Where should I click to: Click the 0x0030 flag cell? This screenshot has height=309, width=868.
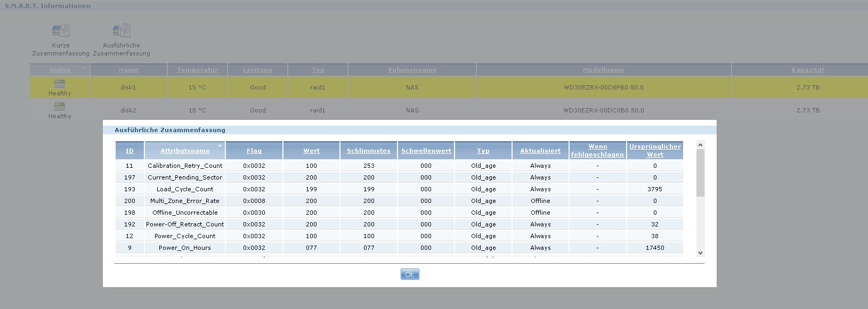point(254,213)
